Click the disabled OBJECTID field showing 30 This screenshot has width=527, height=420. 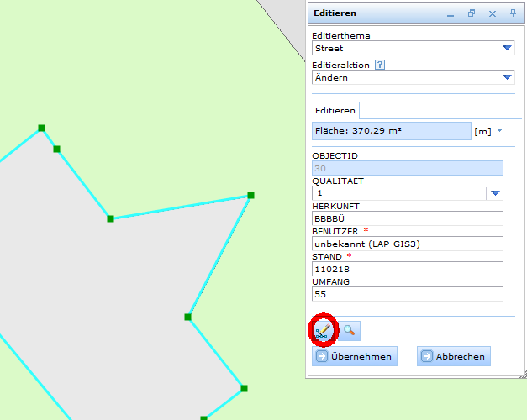[408, 168]
